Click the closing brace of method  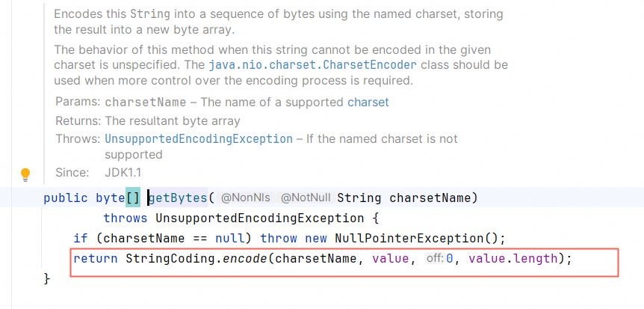pyautogui.click(x=47, y=279)
